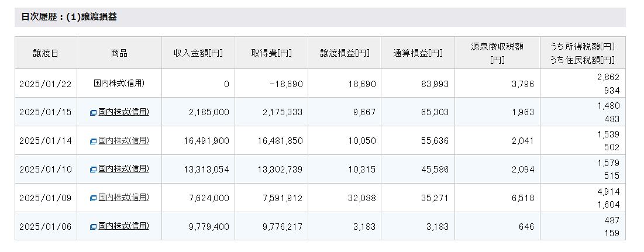Open the 国内株式(信用) link text for 2025/01/14
This screenshot has width=644, height=252.
point(123,140)
